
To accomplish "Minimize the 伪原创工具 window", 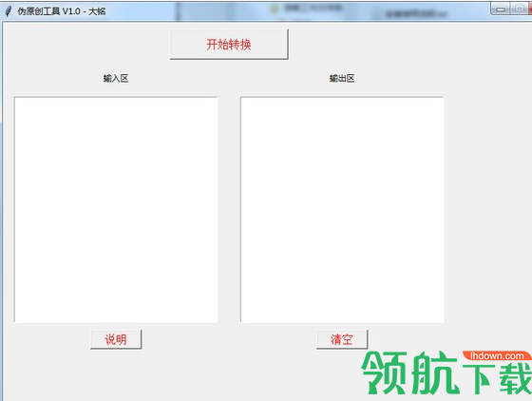I will pos(501,10).
